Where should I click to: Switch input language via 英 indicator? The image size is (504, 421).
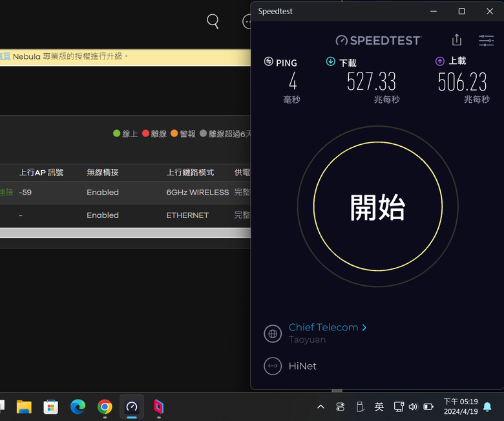point(379,407)
